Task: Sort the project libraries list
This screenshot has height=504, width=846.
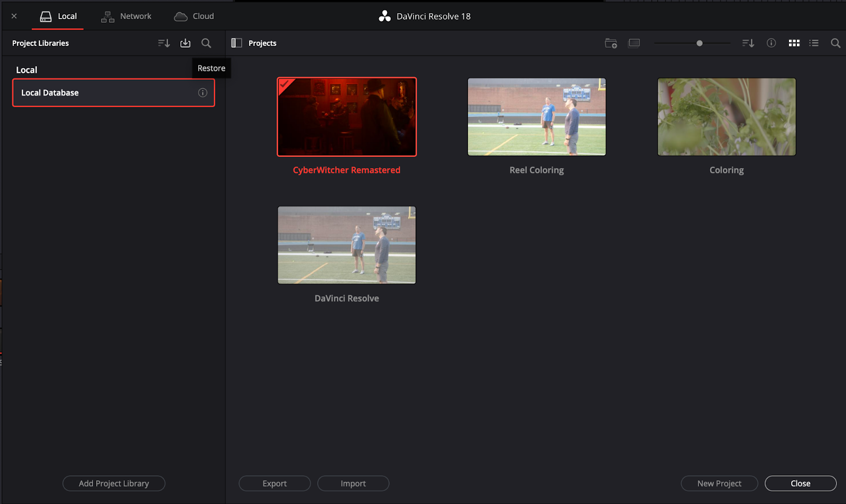Action: click(x=163, y=43)
